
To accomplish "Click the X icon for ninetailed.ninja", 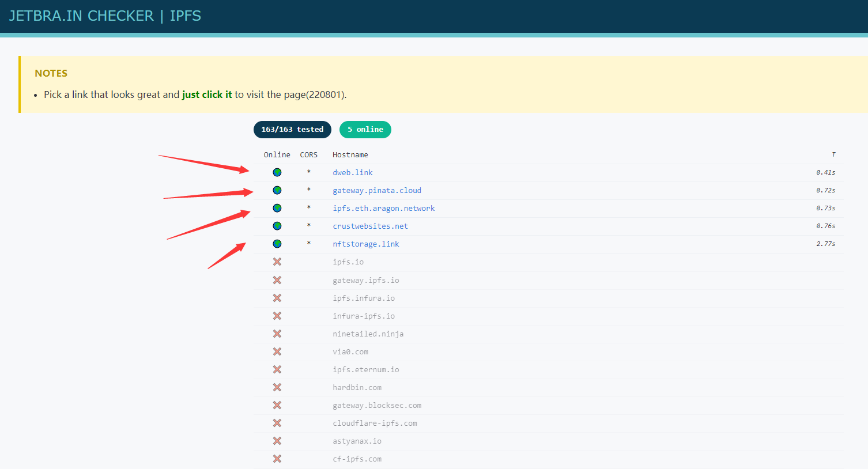I will coord(277,334).
